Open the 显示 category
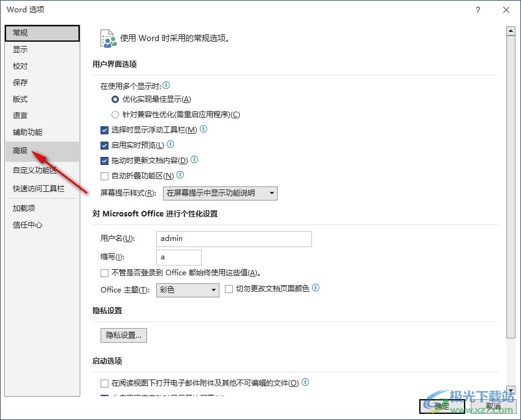Screen dimensions: 521x420 [x=42, y=50]
